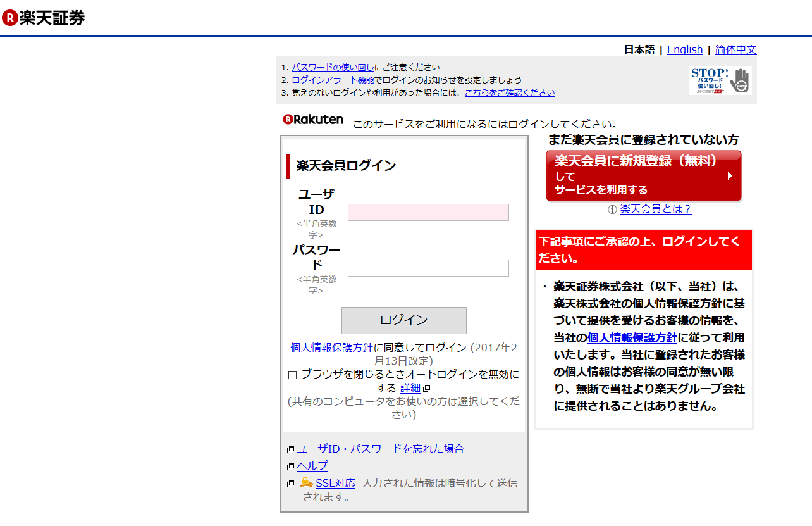Click the arrow on the red registration button
The width and height of the screenshot is (812, 526).
pos(730,175)
